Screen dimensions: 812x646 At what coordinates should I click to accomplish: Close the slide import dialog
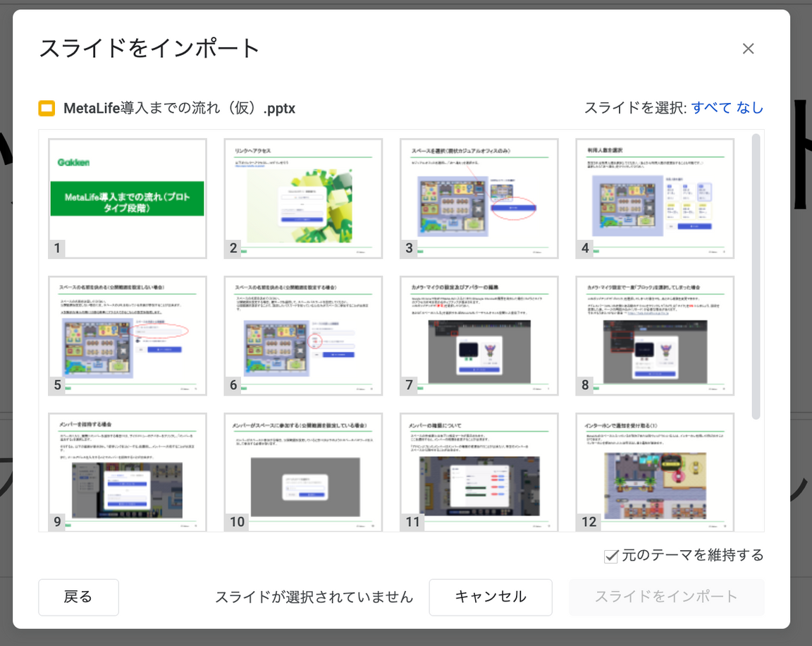coord(748,49)
